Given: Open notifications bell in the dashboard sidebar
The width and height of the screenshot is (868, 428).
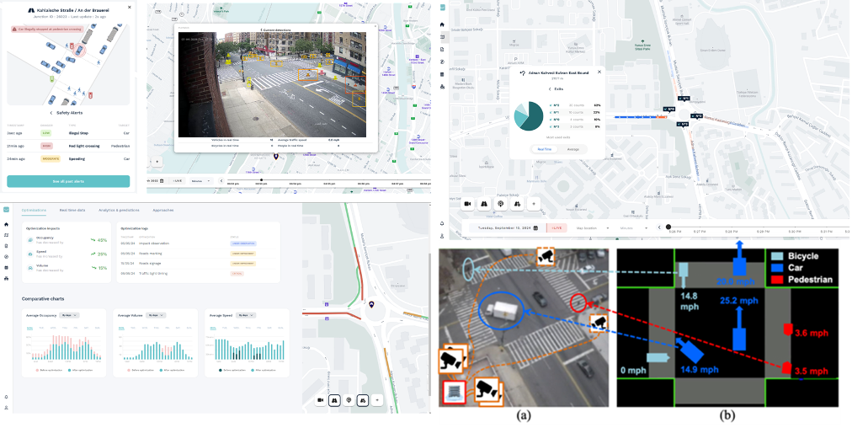Looking at the screenshot, I should (x=6, y=396).
